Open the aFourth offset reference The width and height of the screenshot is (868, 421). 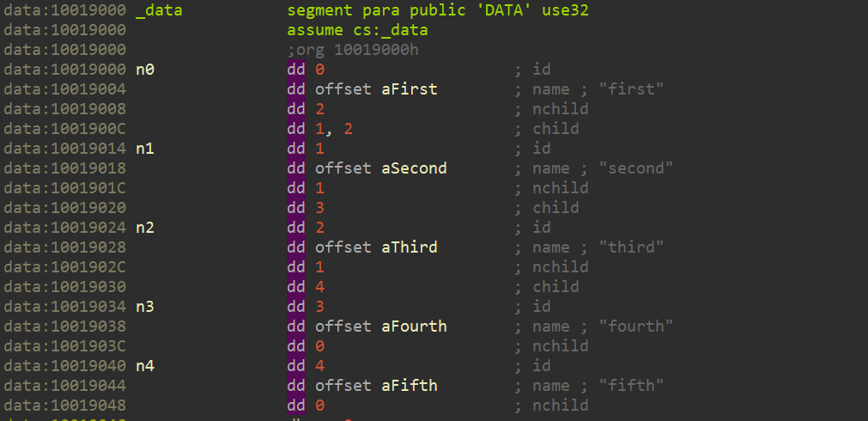[414, 326]
